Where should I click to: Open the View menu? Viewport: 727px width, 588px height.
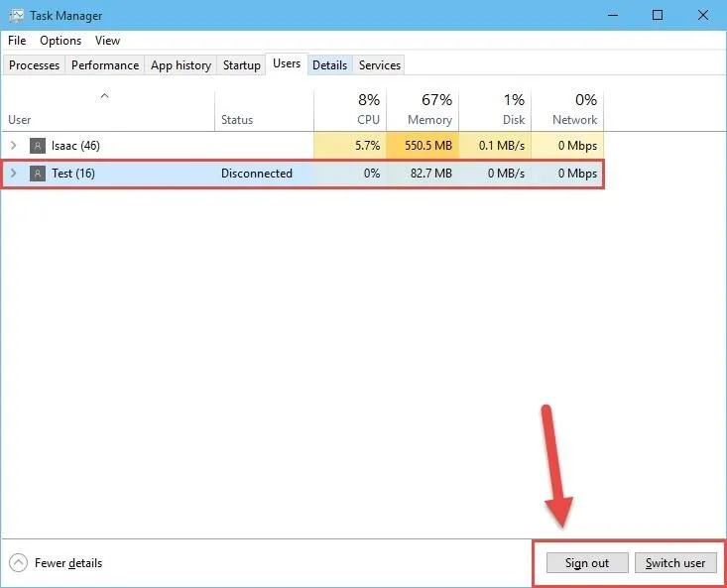click(x=107, y=41)
